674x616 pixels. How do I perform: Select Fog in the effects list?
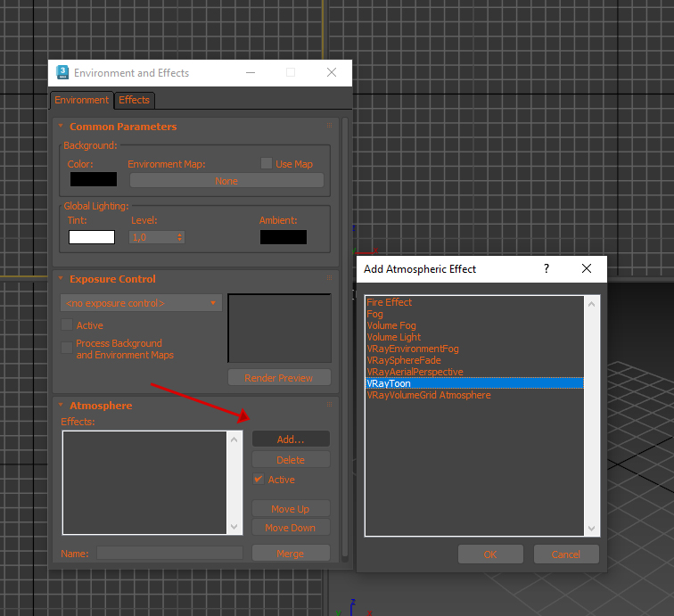coord(474,314)
